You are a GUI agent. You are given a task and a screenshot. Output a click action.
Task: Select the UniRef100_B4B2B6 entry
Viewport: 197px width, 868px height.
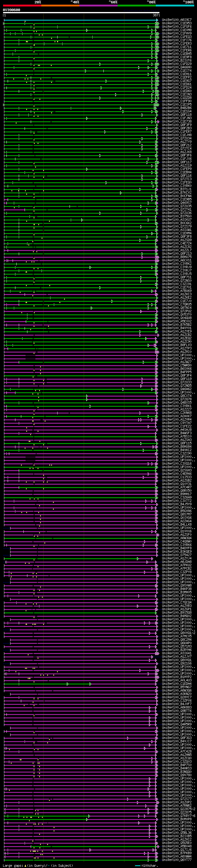(177, 108)
